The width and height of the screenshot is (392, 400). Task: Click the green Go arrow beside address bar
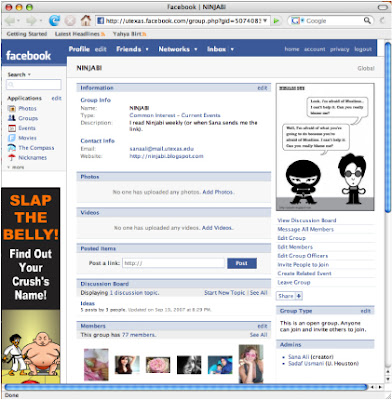click(x=276, y=21)
